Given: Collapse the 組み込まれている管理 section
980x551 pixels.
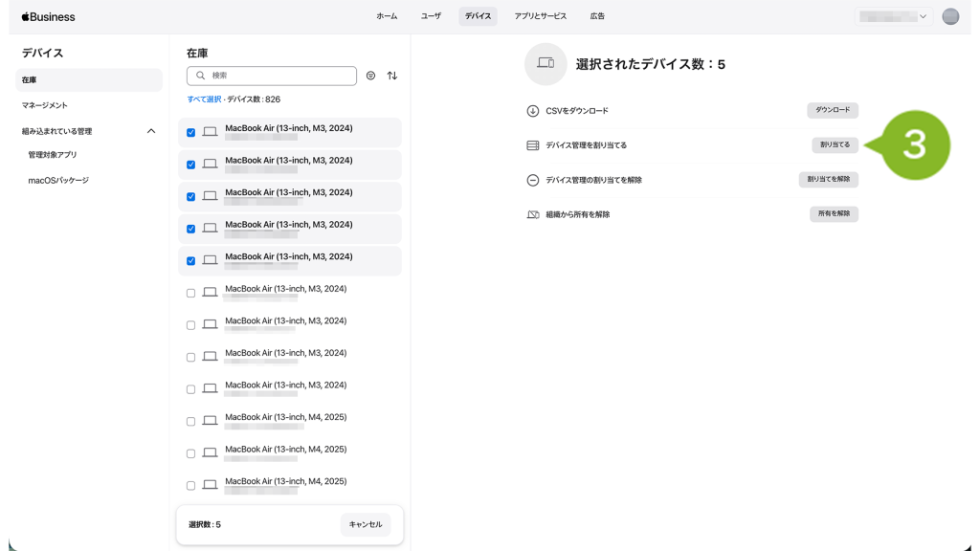Looking at the screenshot, I should 150,131.
